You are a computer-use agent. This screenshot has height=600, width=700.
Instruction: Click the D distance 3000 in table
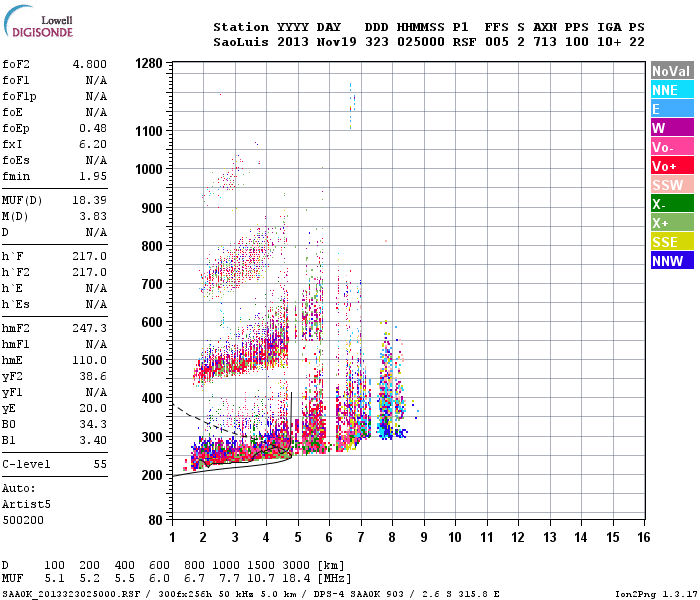296,565
